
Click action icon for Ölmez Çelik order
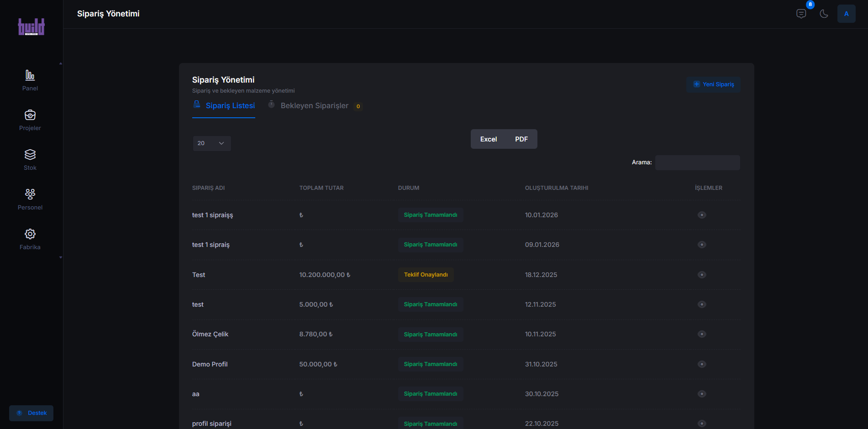[702, 334]
